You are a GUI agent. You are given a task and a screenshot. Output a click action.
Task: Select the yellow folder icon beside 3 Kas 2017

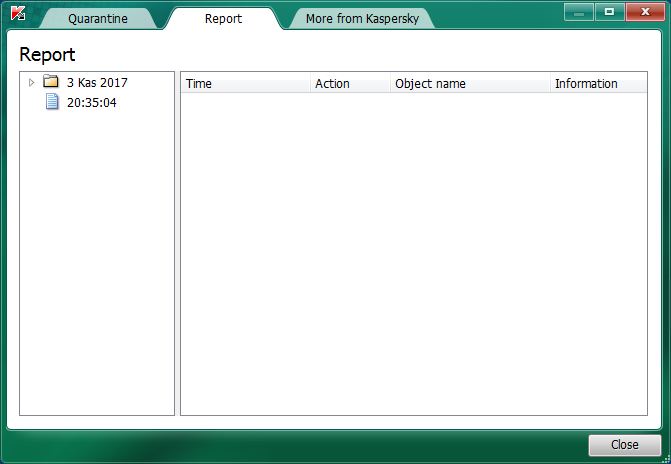51,81
